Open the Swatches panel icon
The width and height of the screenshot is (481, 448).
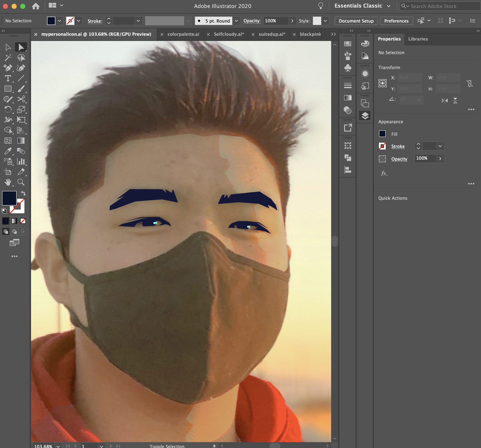click(x=348, y=44)
